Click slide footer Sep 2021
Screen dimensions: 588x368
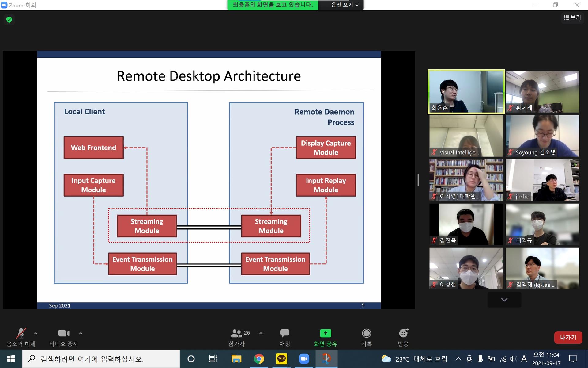point(60,306)
